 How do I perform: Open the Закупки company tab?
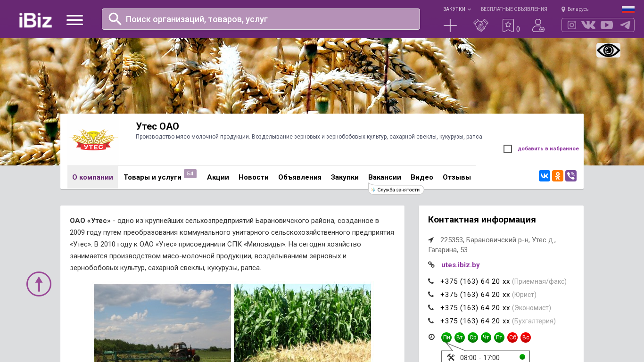345,177
